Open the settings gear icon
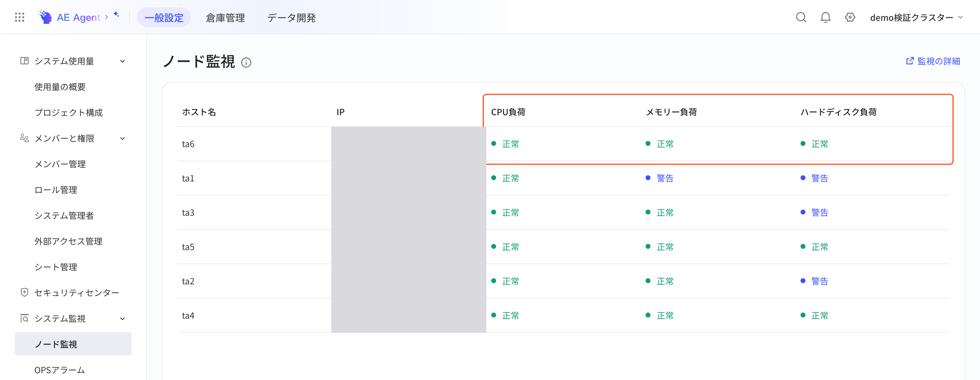 (x=850, y=17)
